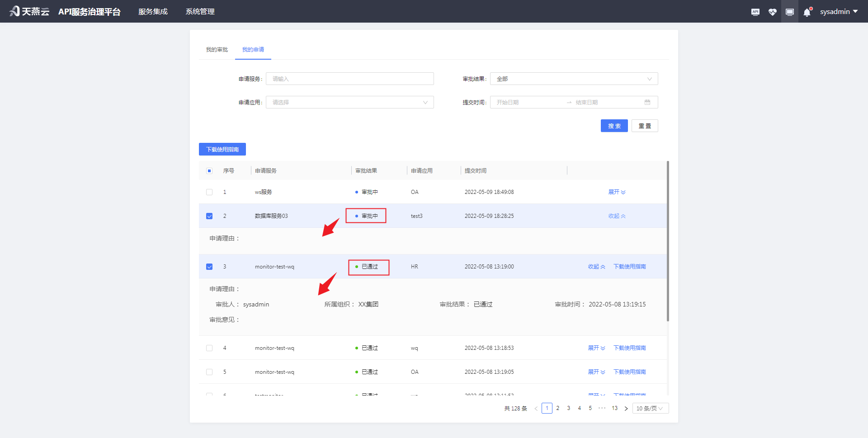Open the calendar icon in 提交时间 field

tap(648, 102)
